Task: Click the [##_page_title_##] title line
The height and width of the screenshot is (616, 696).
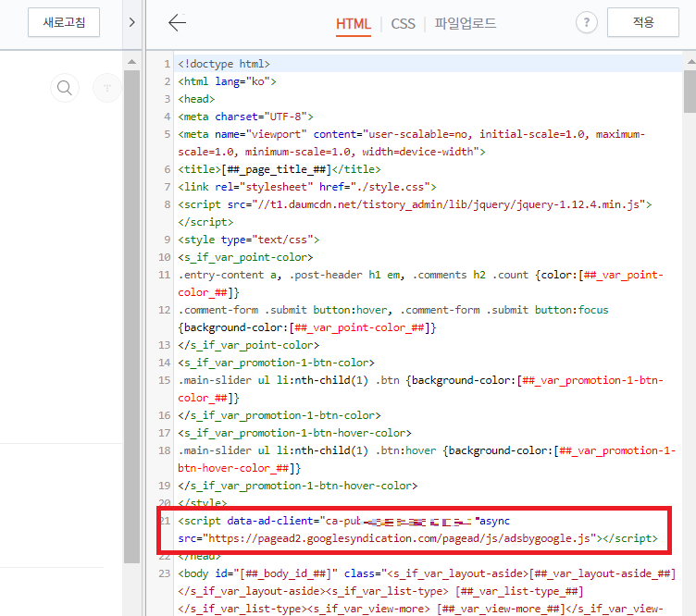Action: click(x=280, y=169)
